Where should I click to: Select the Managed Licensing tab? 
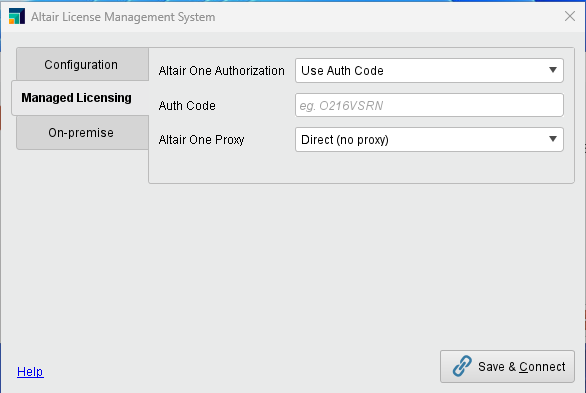[80, 98]
